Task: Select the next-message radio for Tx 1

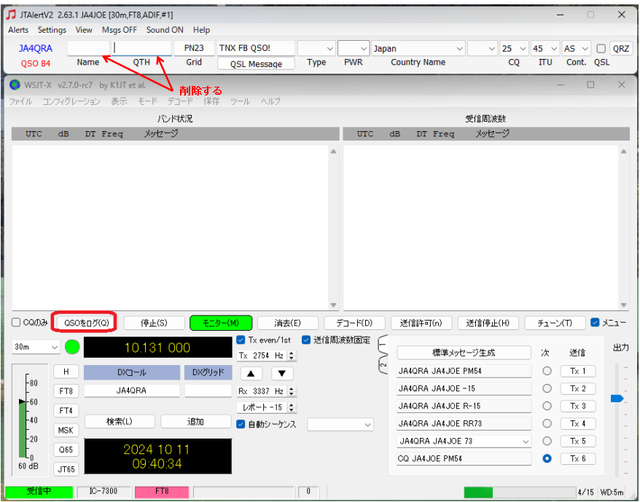Action: 547,371
